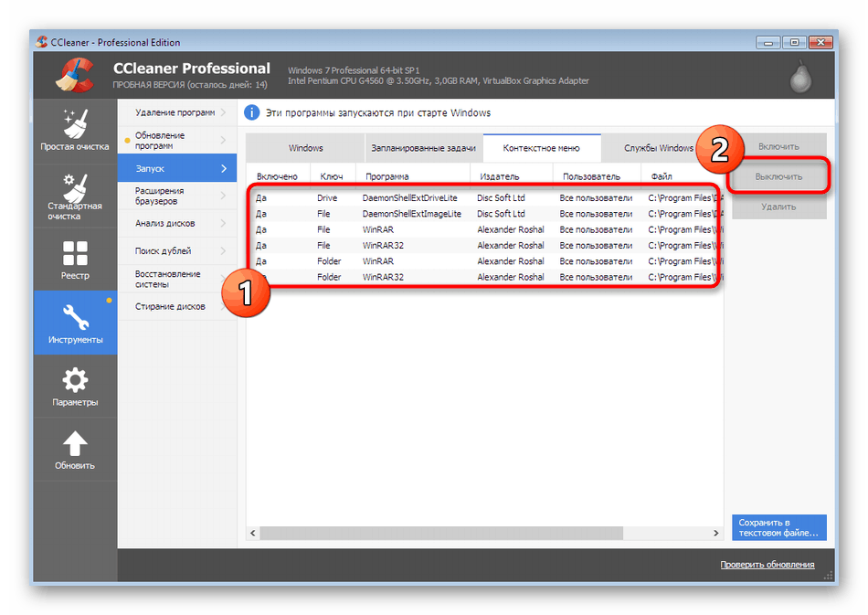
Task: Open Обновление программ submenu
Action: pos(176,140)
